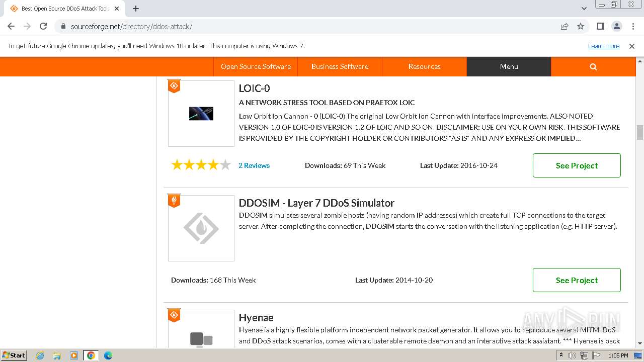Click the 'Downloads: 168 This Week' text
Viewport: 644px width, 362px height.
point(213,280)
